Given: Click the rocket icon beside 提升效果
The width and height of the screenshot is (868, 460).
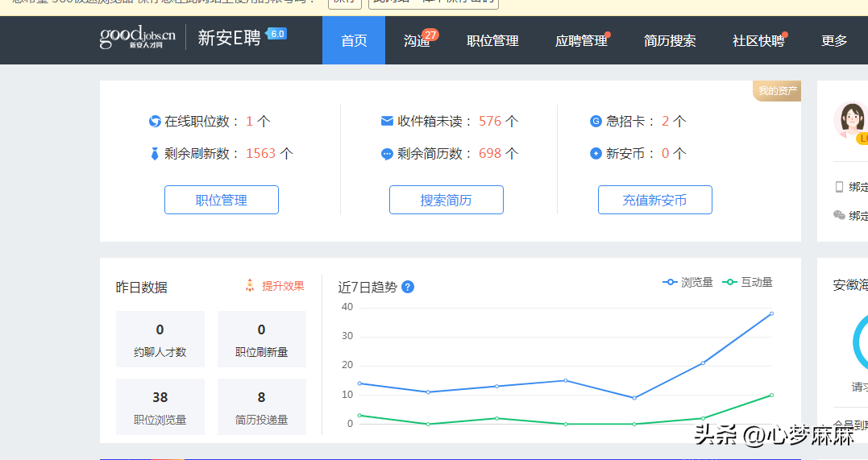Looking at the screenshot, I should 250,286.
